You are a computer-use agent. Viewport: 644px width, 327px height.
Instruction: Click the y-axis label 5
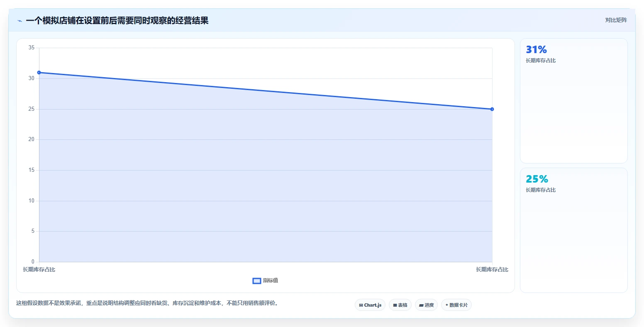(33, 231)
